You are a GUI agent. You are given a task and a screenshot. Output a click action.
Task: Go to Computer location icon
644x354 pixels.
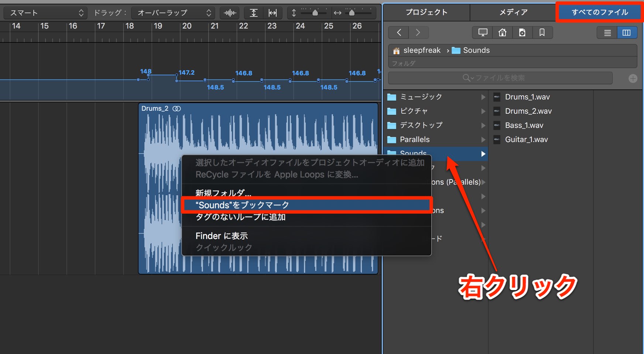pos(483,33)
